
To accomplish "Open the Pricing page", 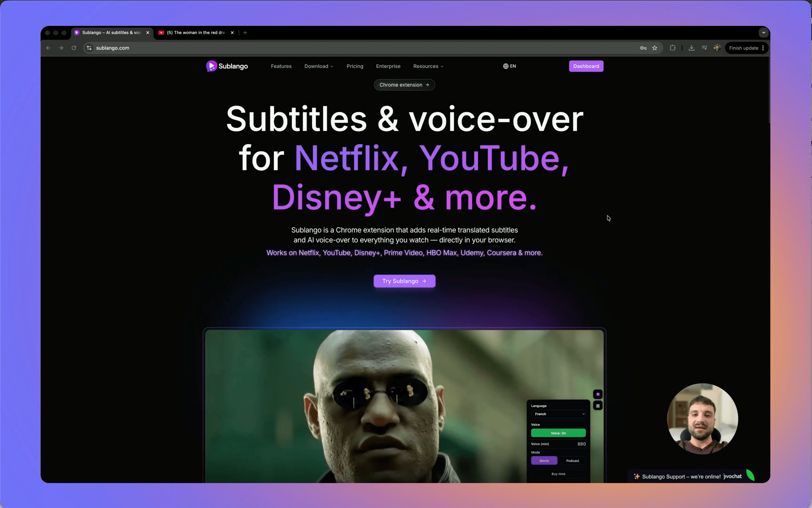I will (x=355, y=66).
